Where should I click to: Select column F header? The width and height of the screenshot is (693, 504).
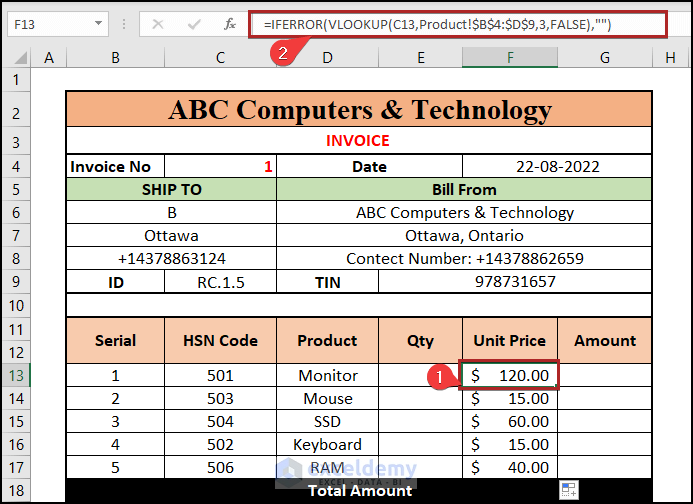[x=510, y=57]
